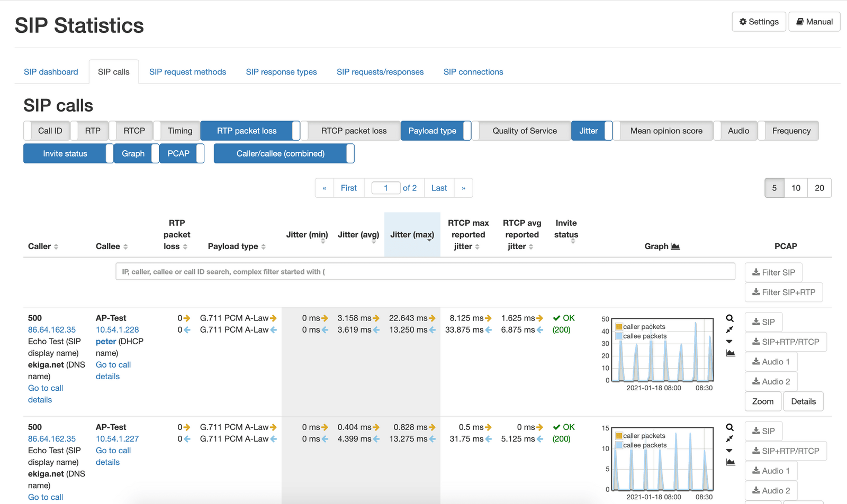The width and height of the screenshot is (847, 504).
Task: Click the call search filter input field
Action: click(x=425, y=272)
